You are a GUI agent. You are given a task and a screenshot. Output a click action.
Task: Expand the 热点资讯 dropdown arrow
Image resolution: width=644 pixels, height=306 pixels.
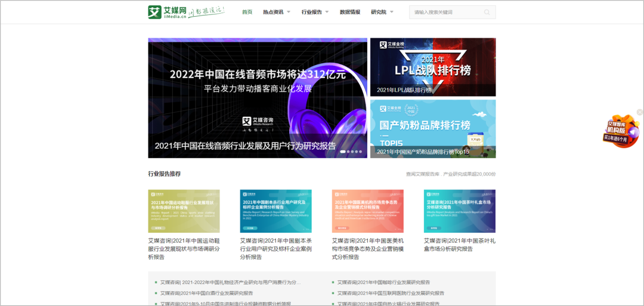(x=289, y=12)
